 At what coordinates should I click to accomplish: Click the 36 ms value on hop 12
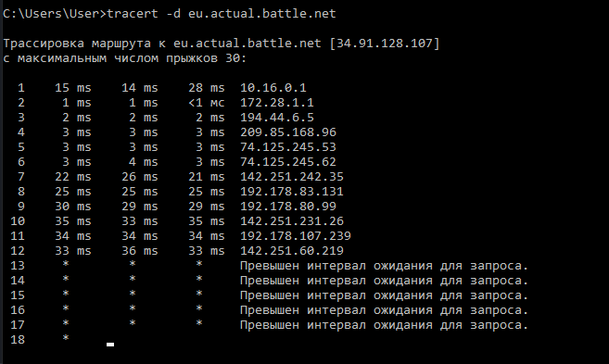coord(140,251)
